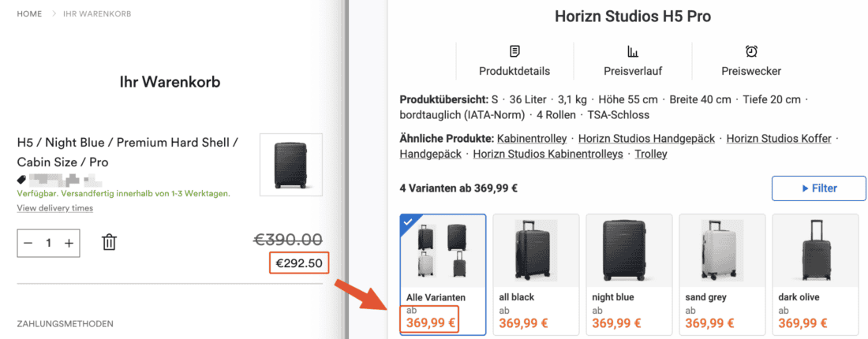The height and width of the screenshot is (339, 868).
Task: Choose the sand grey variant
Action: (722, 274)
